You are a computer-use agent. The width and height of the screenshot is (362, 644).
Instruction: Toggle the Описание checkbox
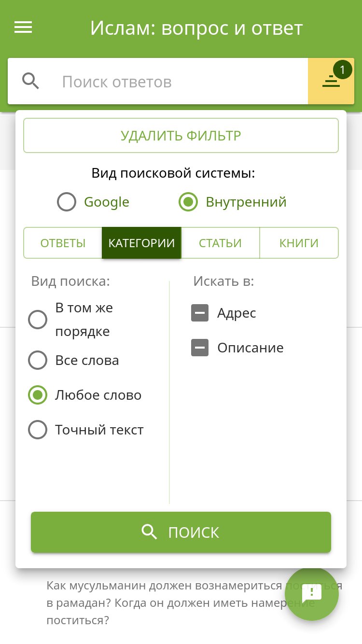tap(200, 348)
